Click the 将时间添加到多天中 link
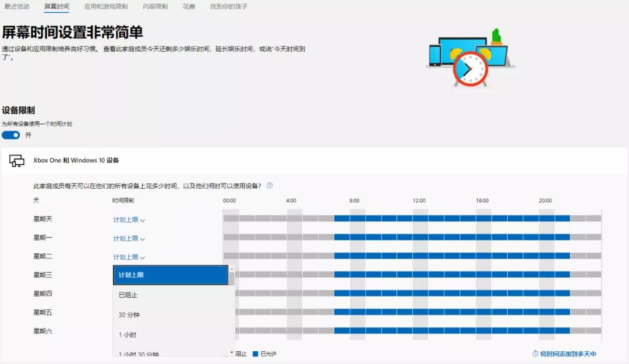The height and width of the screenshot is (364, 629). 568,354
